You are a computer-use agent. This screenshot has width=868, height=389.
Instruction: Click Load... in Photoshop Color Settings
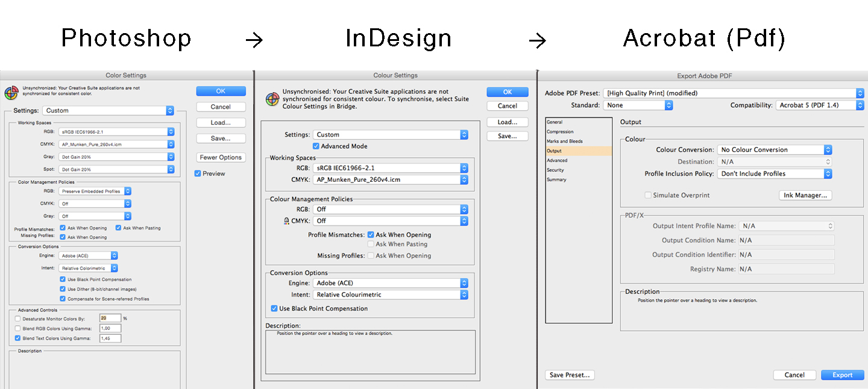tap(221, 122)
